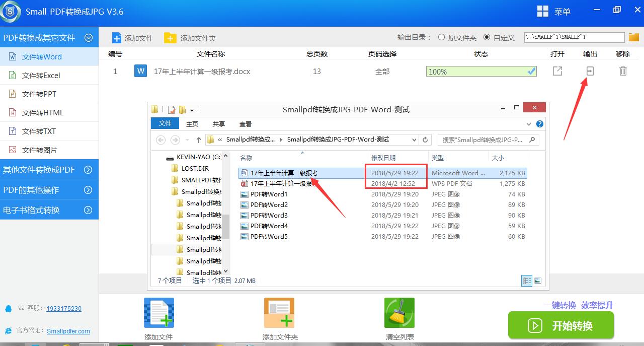The height and width of the screenshot is (346, 644).
Task: Open Explorer quick access toolbar dropdown
Action: coord(192,110)
